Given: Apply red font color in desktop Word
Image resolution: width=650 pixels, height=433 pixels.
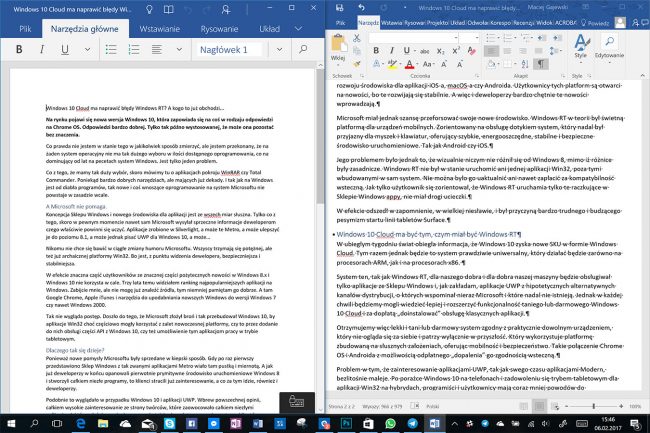Looking at the screenshot, I should [409, 64].
